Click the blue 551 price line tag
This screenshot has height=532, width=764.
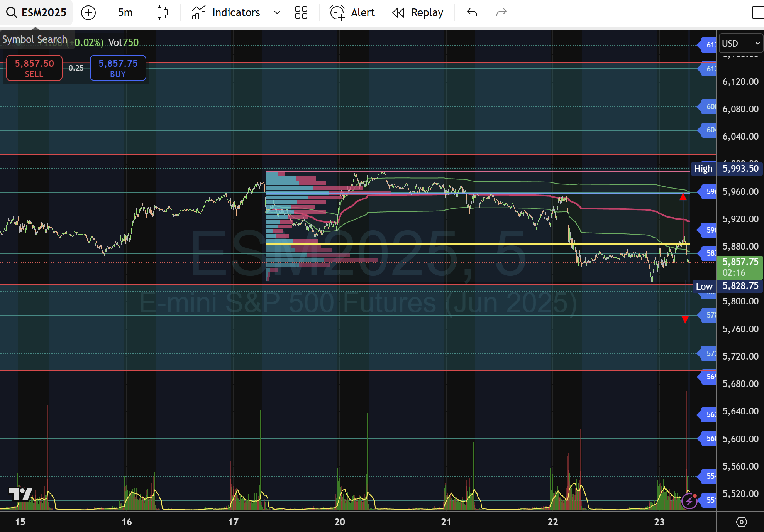point(707,500)
